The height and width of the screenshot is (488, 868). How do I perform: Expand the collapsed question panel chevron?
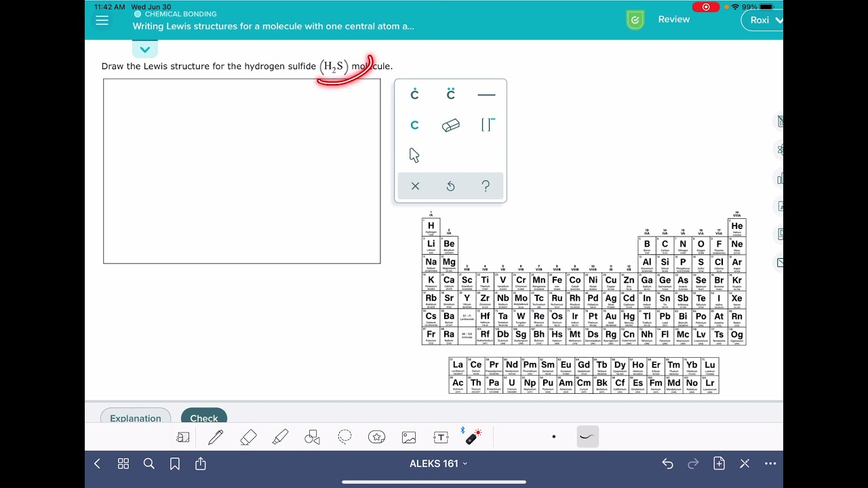145,49
